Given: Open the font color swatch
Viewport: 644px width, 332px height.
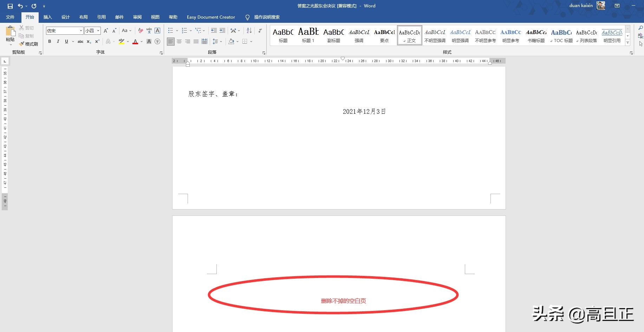Looking at the screenshot, I should (x=135, y=42).
